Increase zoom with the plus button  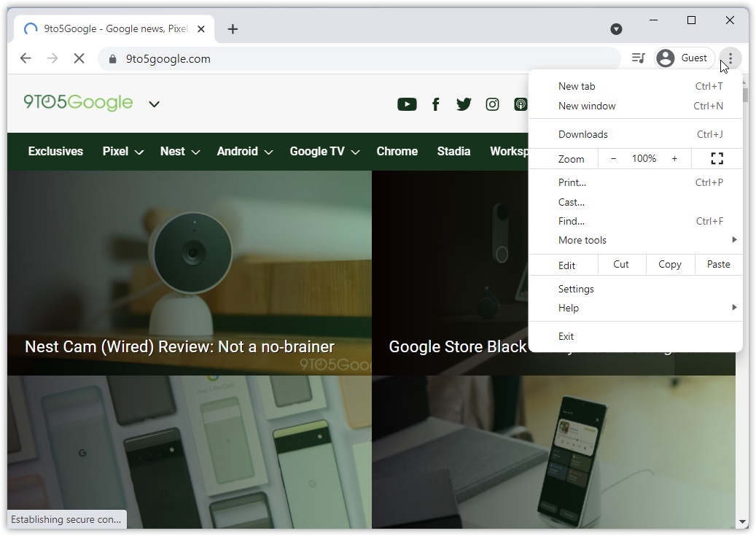674,158
